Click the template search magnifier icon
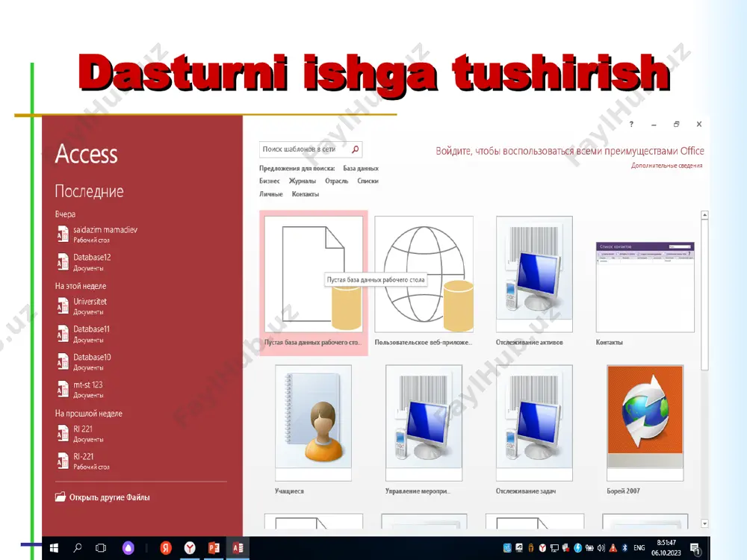Viewport: 747px width, 560px height. pyautogui.click(x=356, y=149)
